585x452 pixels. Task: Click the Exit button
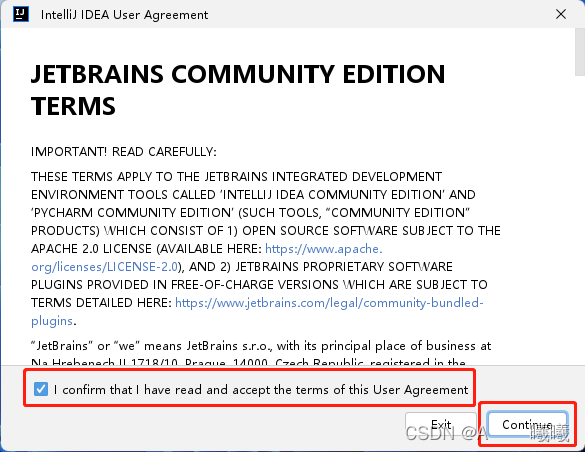(441, 424)
